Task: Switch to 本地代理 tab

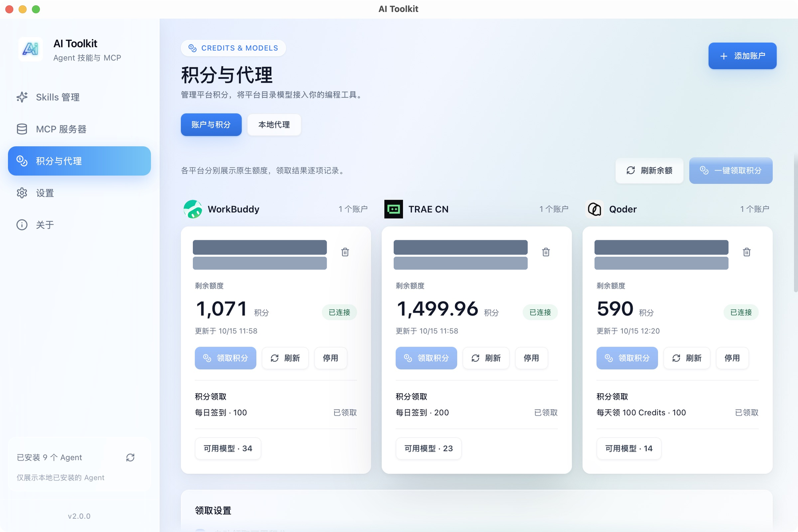Action: (x=274, y=125)
